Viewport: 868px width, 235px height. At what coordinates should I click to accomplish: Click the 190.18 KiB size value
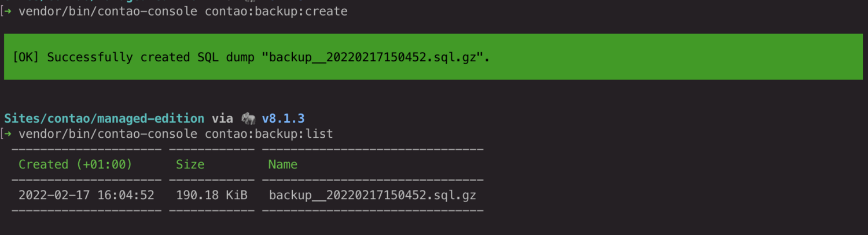point(212,195)
